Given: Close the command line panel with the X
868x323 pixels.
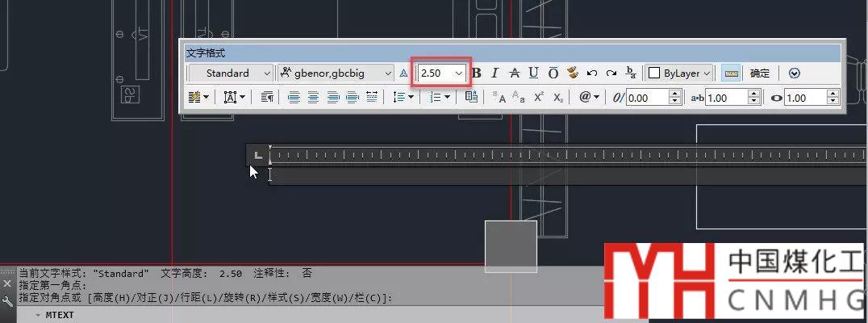Looking at the screenshot, I should [7, 283].
